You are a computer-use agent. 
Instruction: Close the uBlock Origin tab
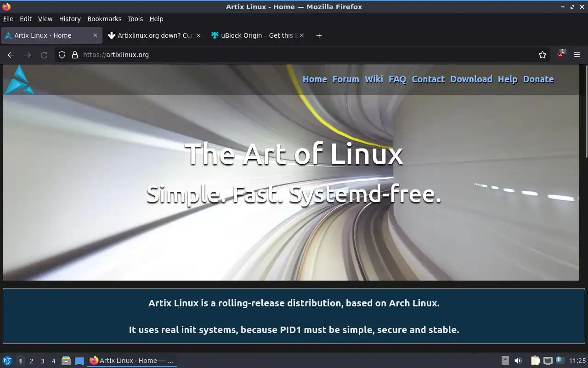pos(302,35)
